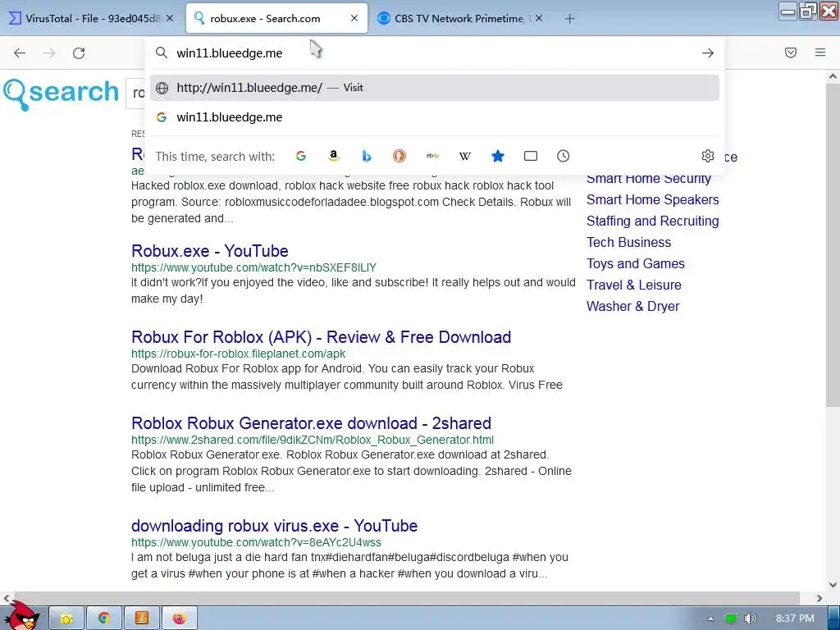Click the vertical scrollbar thumb

point(833,244)
